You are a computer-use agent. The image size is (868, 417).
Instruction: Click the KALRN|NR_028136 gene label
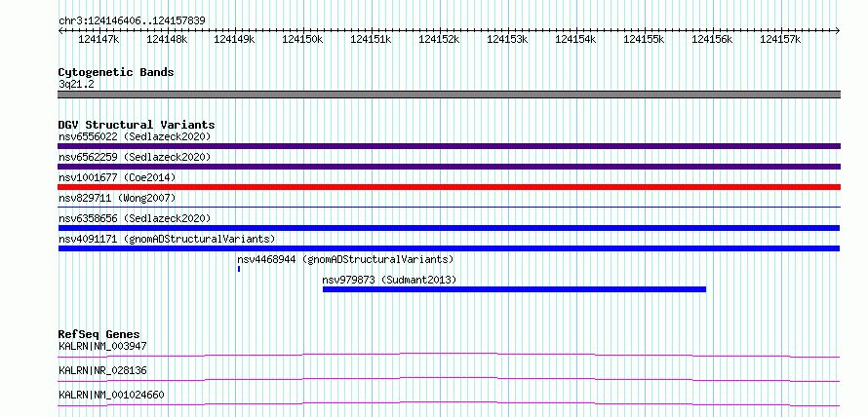pos(102,370)
